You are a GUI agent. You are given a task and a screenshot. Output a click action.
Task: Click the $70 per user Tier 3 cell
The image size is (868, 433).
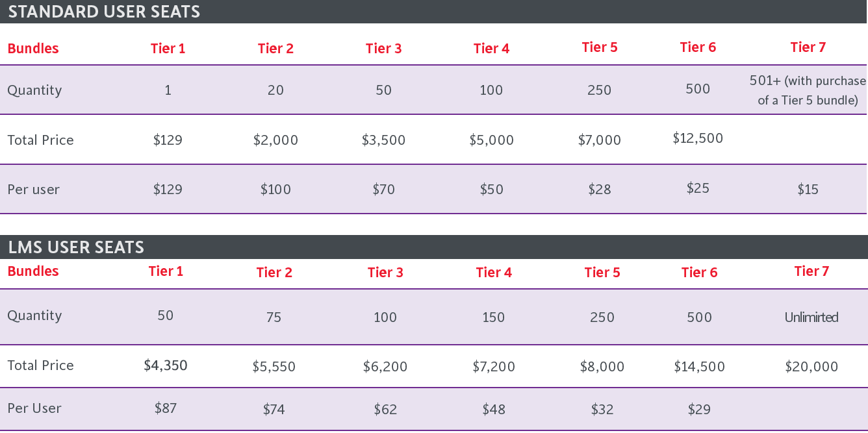tap(384, 190)
